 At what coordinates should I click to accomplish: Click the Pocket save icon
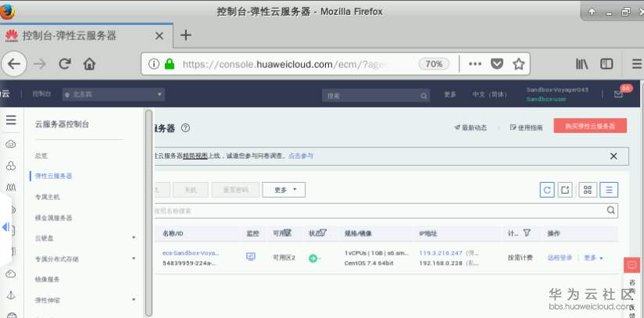497,64
